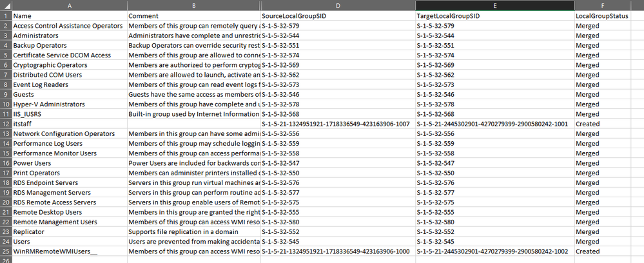
Task: Click the IIS_IUSRS comment cell
Action: (x=193, y=114)
